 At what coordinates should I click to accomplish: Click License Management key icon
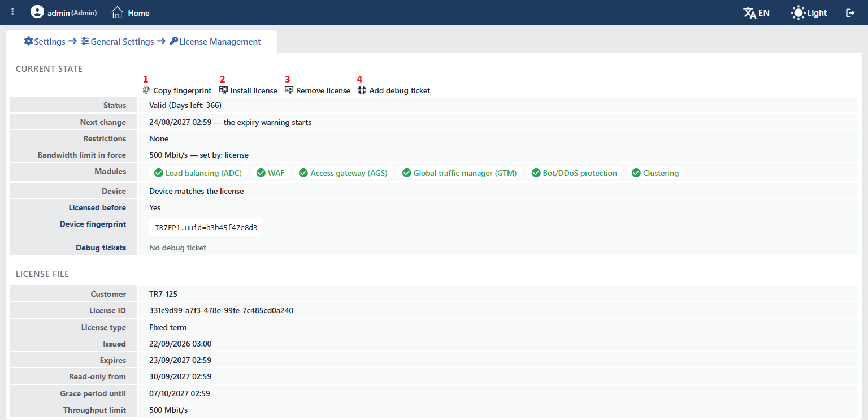(173, 41)
